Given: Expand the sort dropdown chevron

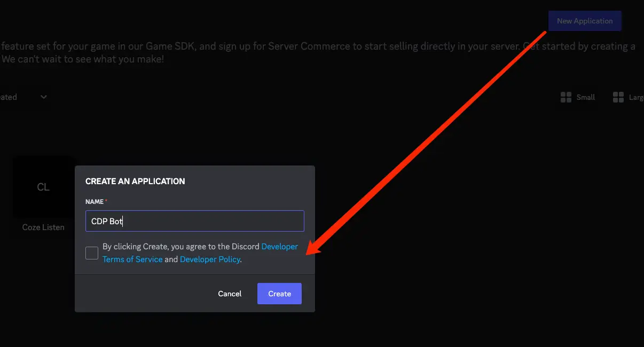Looking at the screenshot, I should [44, 97].
